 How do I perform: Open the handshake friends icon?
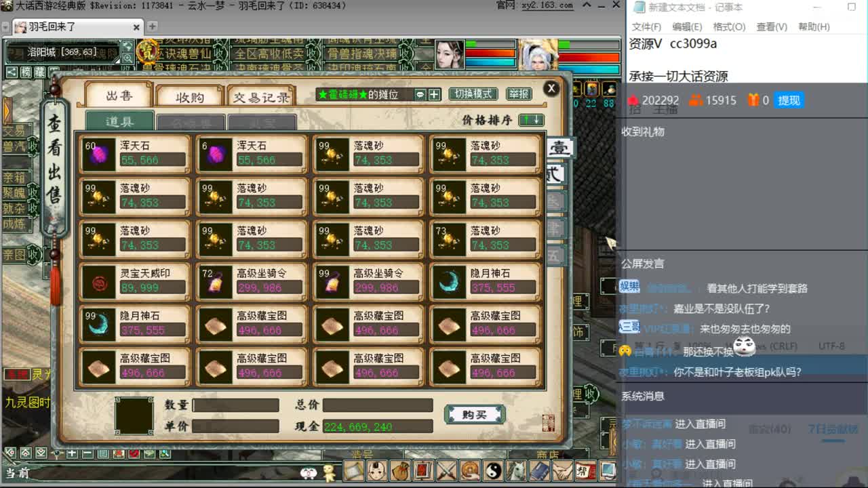tap(563, 470)
